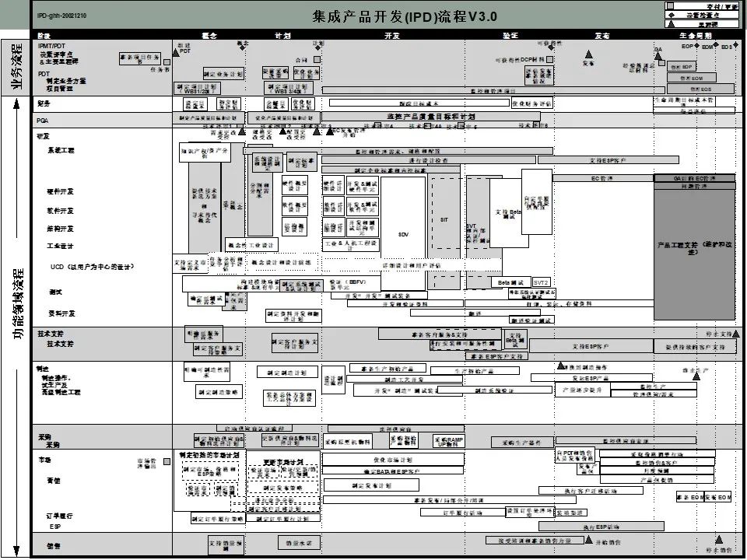Click the Beta 测试 box

tap(510, 282)
